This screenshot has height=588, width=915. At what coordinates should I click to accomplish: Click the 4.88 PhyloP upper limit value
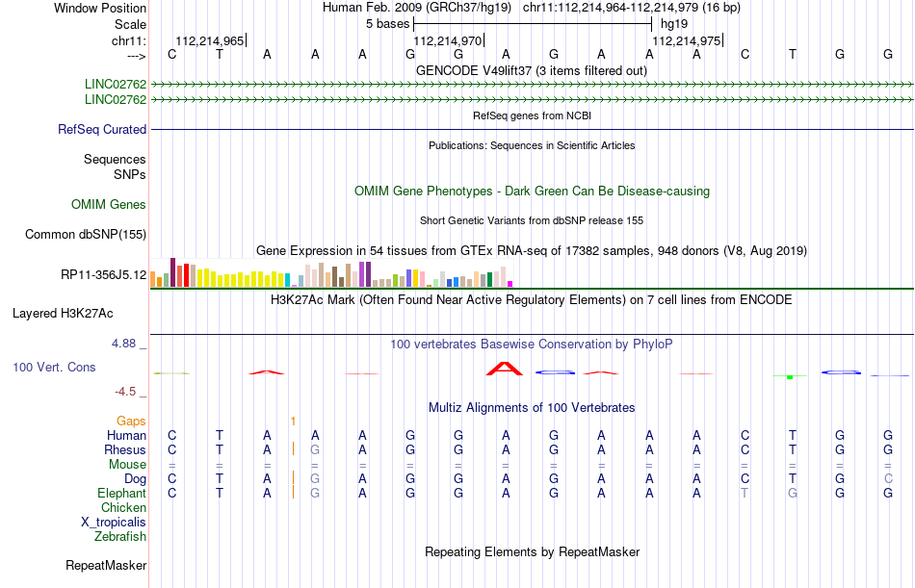123,344
